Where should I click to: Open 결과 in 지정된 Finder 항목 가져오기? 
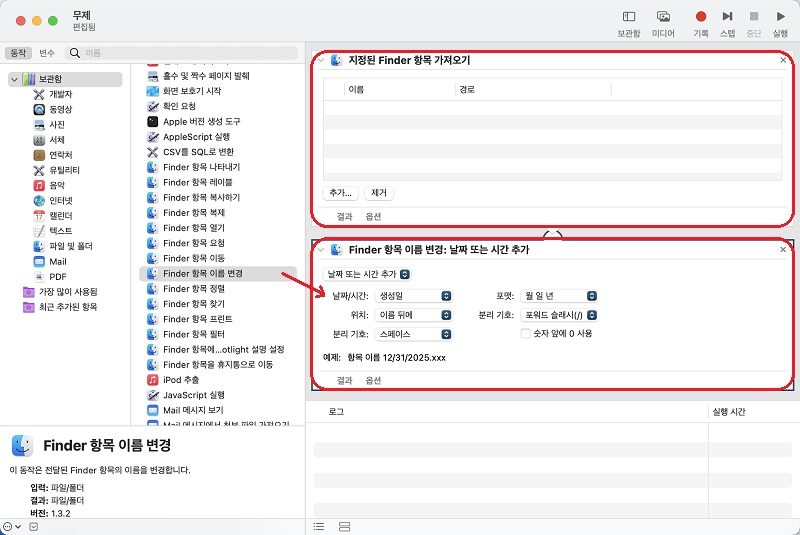[344, 216]
